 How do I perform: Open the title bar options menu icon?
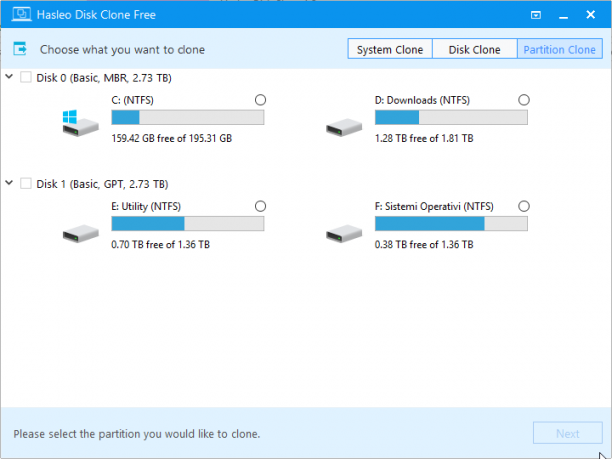click(536, 15)
